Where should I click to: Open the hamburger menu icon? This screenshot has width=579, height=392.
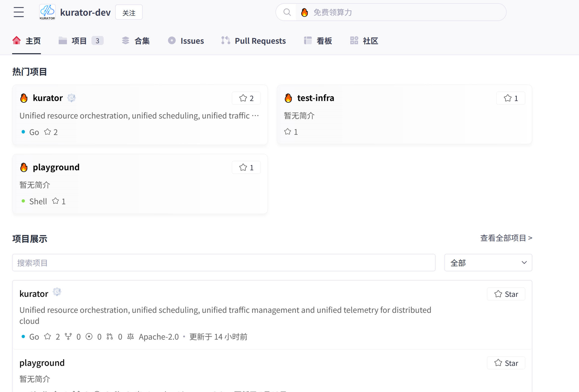(19, 12)
